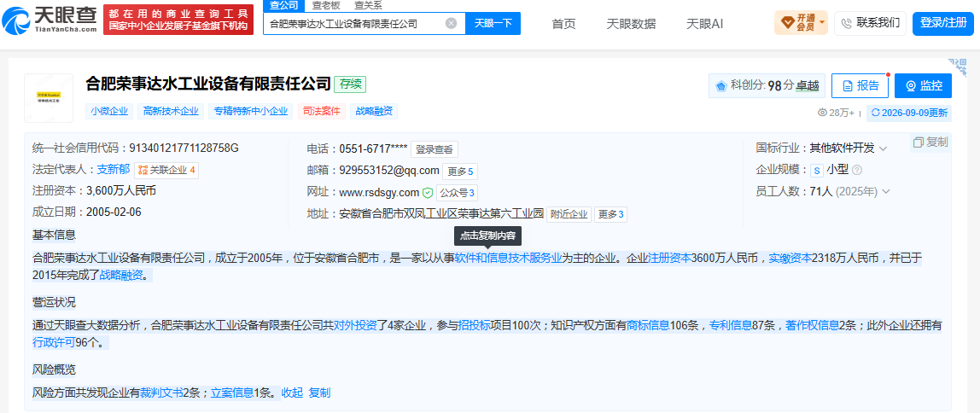Open the 首页 menu item
Viewport: 980px width, 413px height.
[x=563, y=24]
